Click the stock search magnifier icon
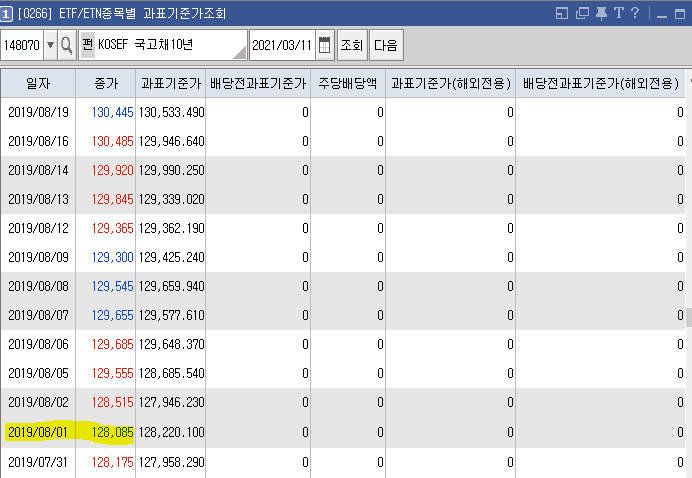 [x=67, y=45]
